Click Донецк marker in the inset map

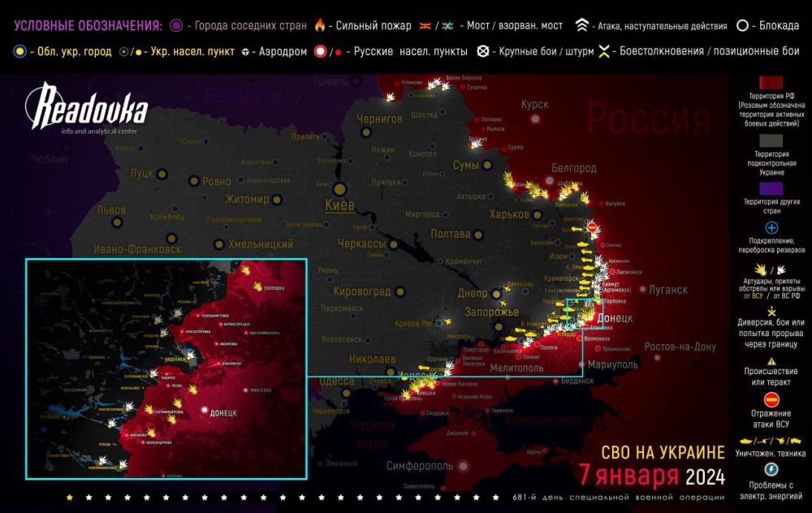(x=204, y=411)
